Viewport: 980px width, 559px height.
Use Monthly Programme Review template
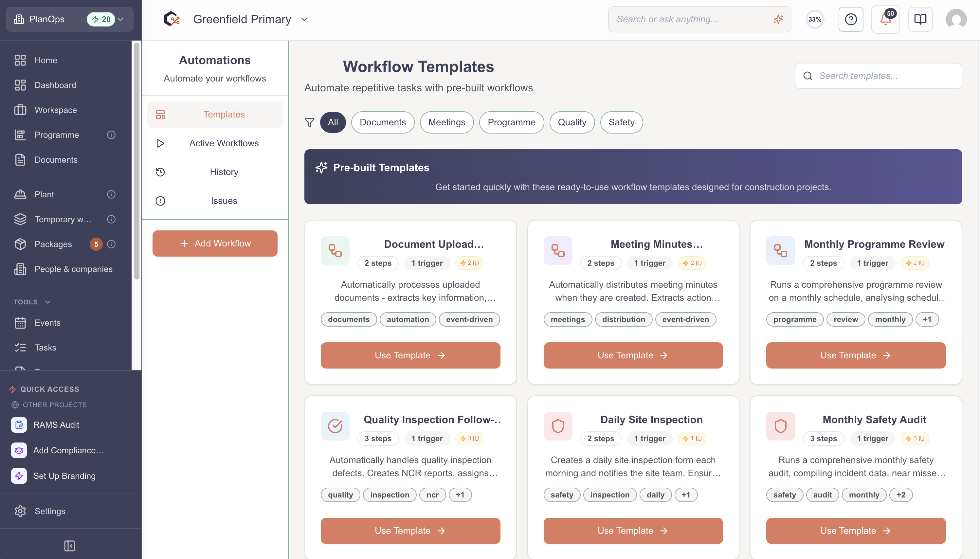tap(856, 355)
